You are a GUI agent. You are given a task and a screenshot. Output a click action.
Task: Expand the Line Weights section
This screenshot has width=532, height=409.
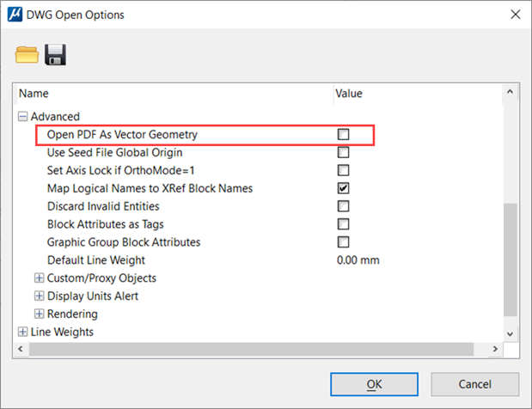(22, 332)
